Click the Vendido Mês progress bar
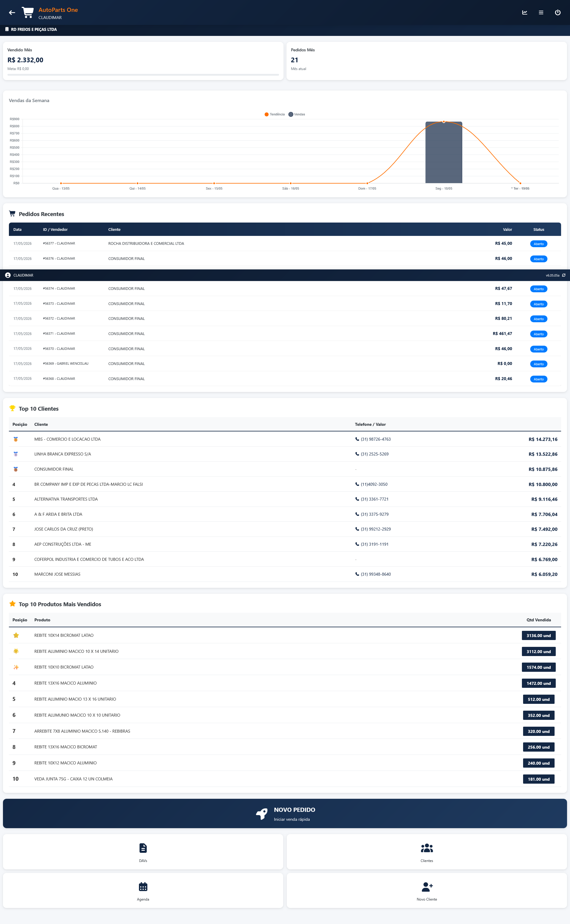570x924 pixels. (x=143, y=74)
